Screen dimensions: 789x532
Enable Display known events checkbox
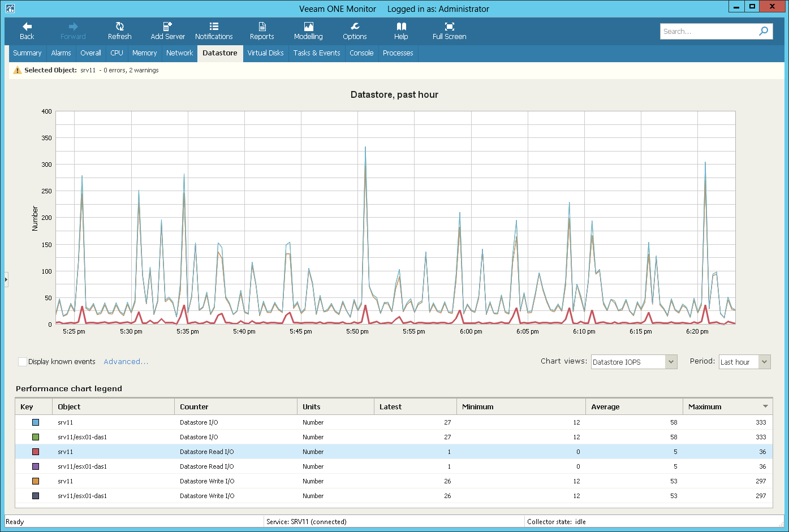point(23,362)
